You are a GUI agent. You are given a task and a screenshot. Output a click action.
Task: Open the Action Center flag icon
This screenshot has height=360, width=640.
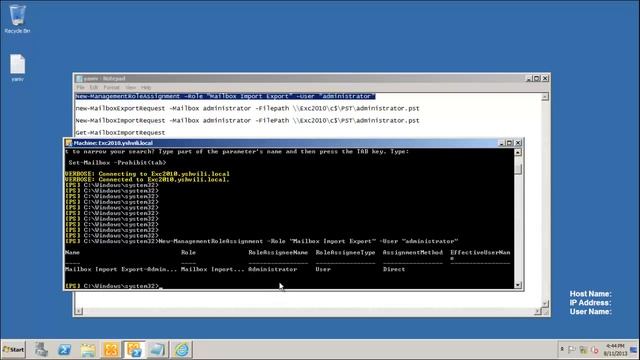click(572, 350)
